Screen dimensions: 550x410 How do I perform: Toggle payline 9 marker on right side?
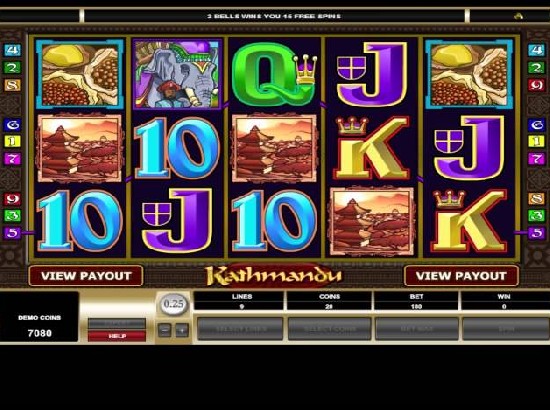coord(536,85)
